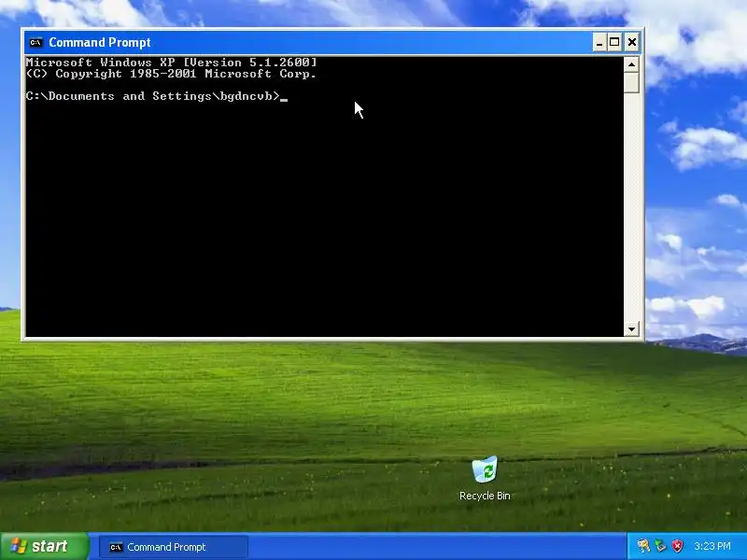Viewport: 747px width, 560px height.
Task: Maximize the Command Prompt window
Action: tap(614, 42)
